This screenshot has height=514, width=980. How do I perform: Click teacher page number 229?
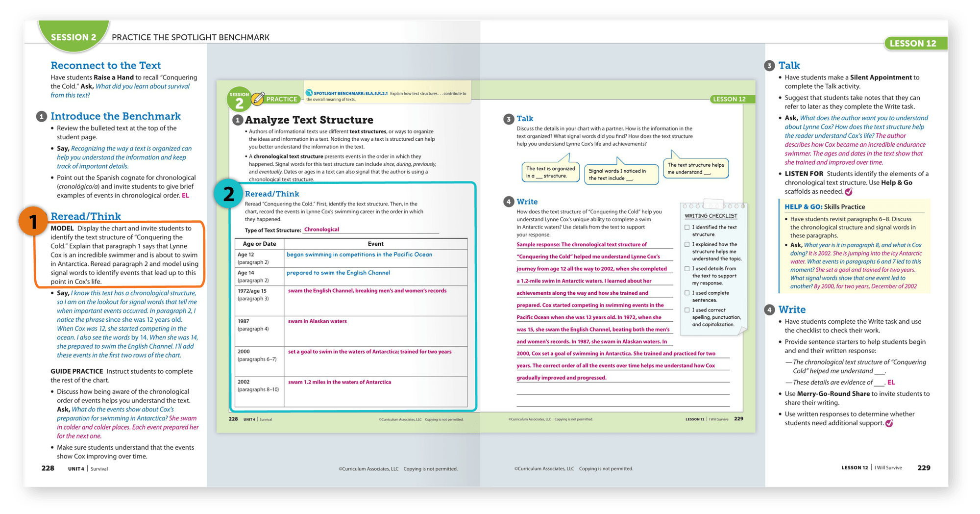point(924,468)
